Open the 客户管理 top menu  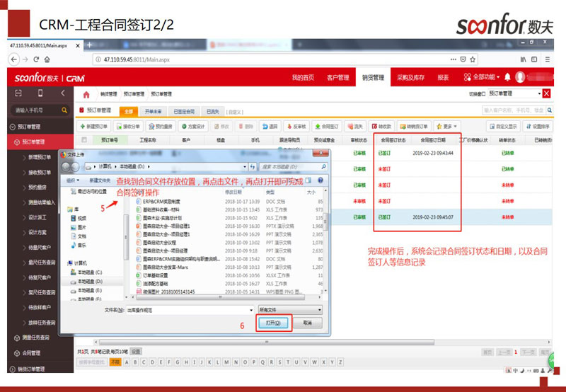(337, 77)
